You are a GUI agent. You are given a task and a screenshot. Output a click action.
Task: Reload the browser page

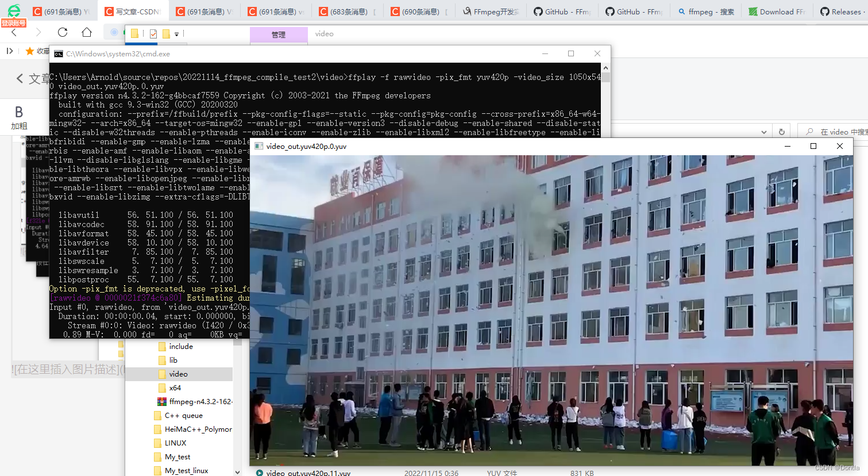63,32
